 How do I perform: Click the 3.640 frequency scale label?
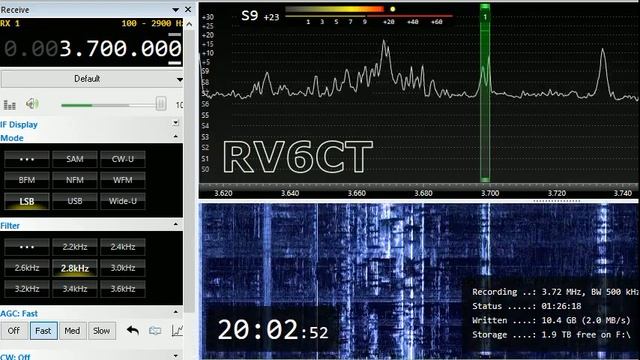click(x=290, y=193)
